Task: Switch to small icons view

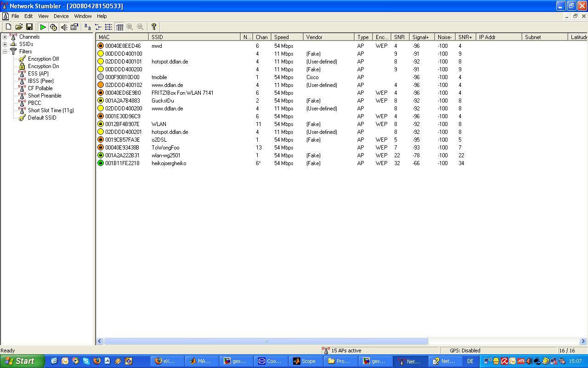Action: [x=98, y=27]
